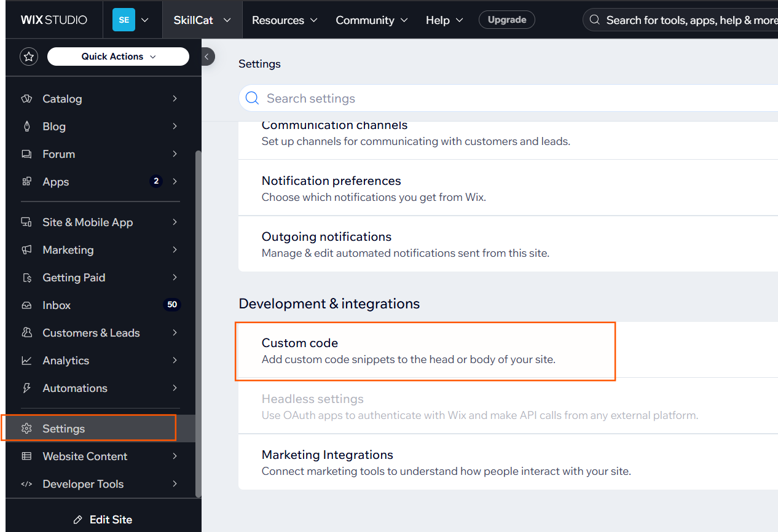This screenshot has width=778, height=532.
Task: Open the Inbox envelope icon
Action: 26,305
